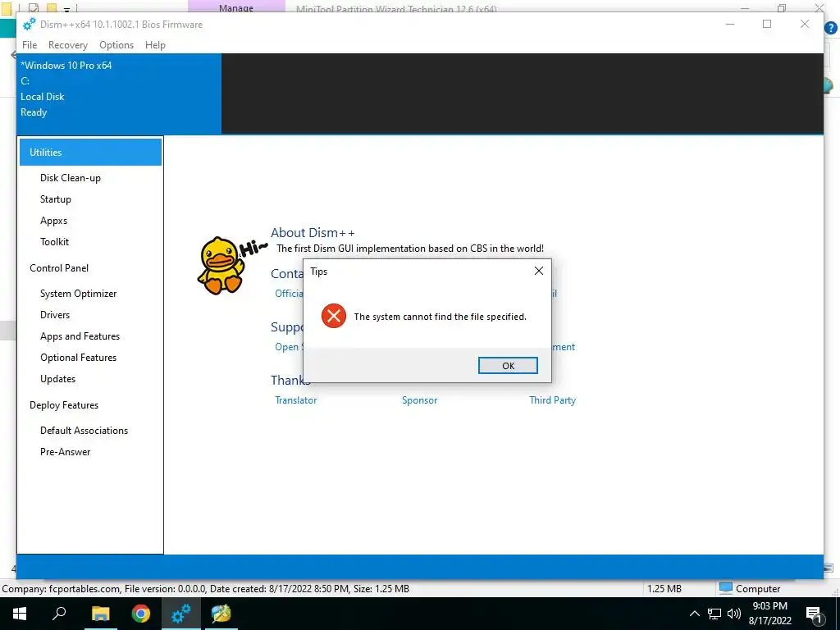Open File Explorer from taskbar
Screen dimensions: 840x630
point(100,614)
